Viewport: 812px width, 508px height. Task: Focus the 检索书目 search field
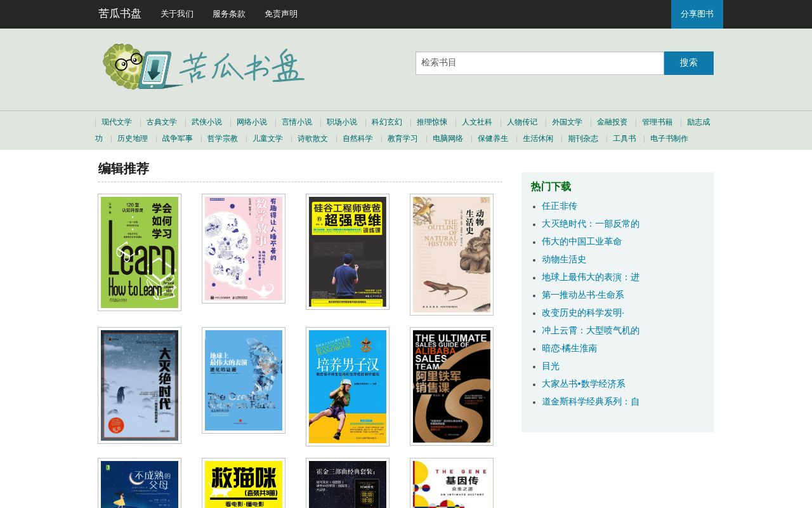(x=540, y=63)
